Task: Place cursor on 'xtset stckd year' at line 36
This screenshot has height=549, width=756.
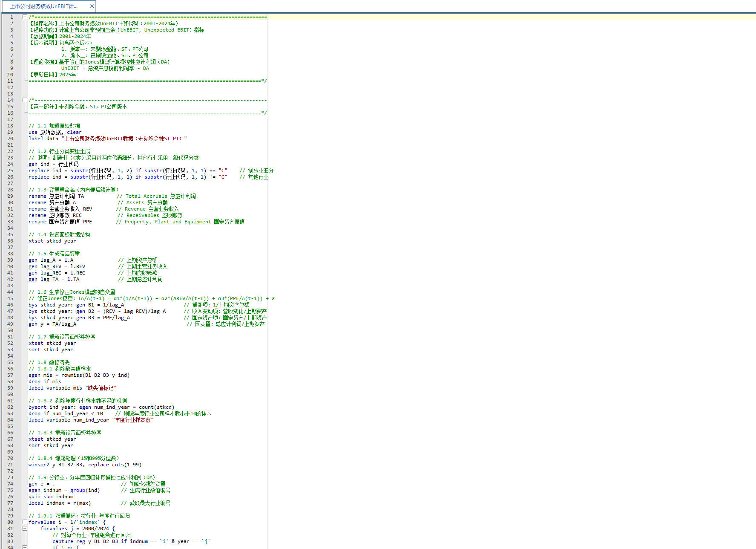Action: [x=52, y=241]
